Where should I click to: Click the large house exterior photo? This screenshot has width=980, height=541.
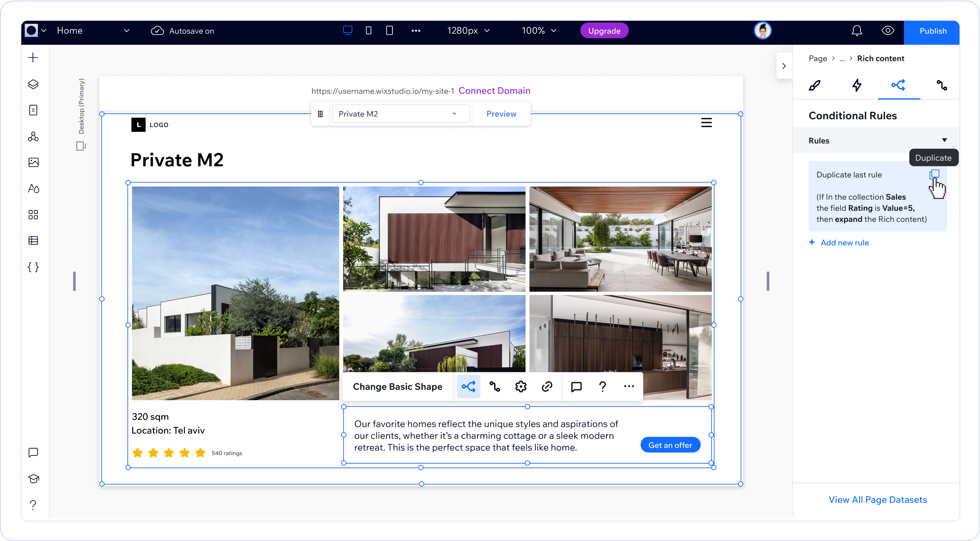[x=235, y=293]
